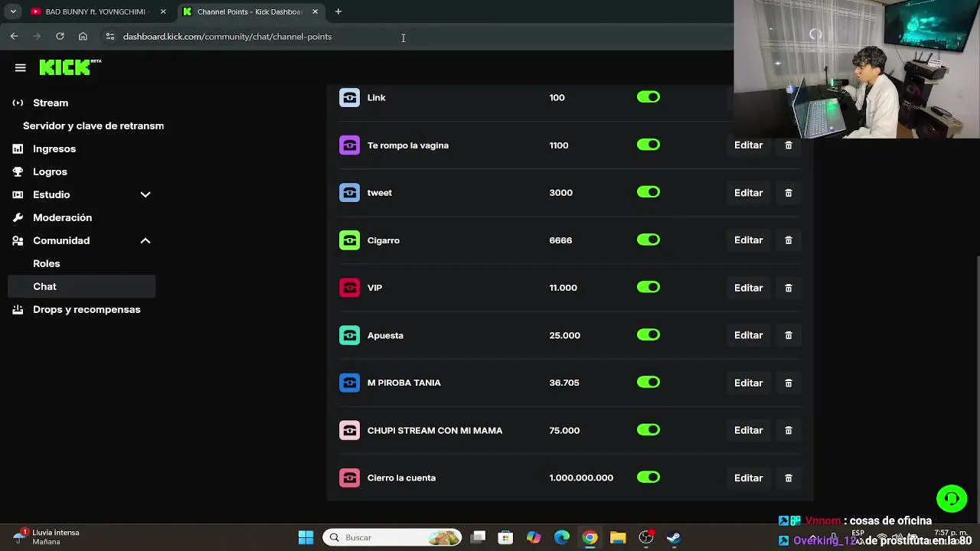Image resolution: width=980 pixels, height=551 pixels.
Task: Switch to the BAD BUNNY YouTube tab
Action: [97, 11]
